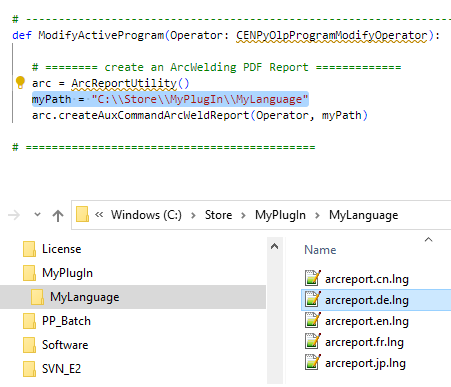Select the Software folder in tree
The height and width of the screenshot is (387, 451).
tap(65, 345)
